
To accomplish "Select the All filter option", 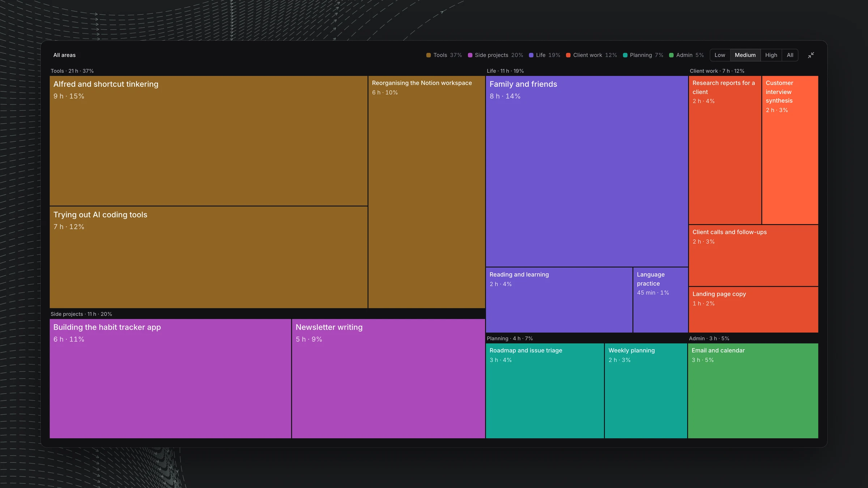I will point(790,55).
